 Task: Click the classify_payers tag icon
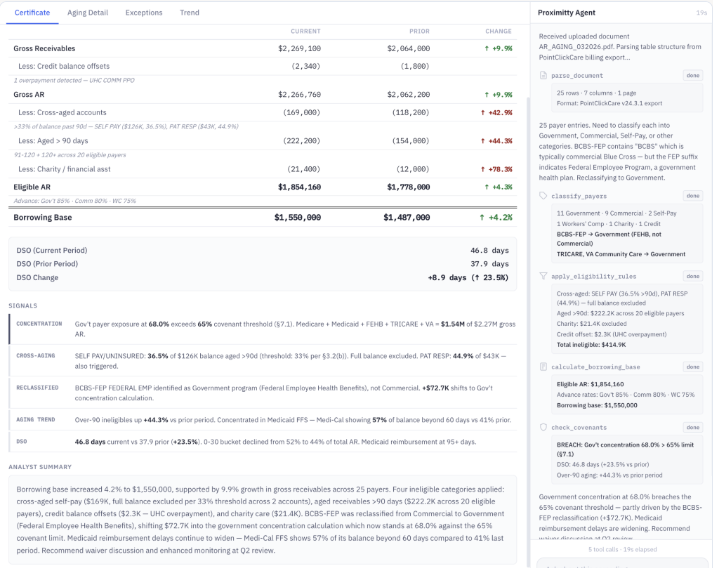pyautogui.click(x=543, y=196)
